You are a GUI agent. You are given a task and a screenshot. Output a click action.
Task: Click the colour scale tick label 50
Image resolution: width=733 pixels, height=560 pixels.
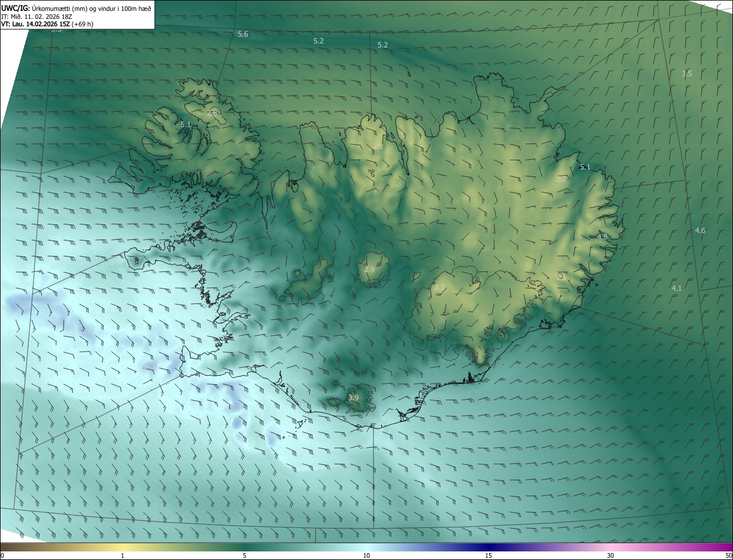(x=728, y=555)
